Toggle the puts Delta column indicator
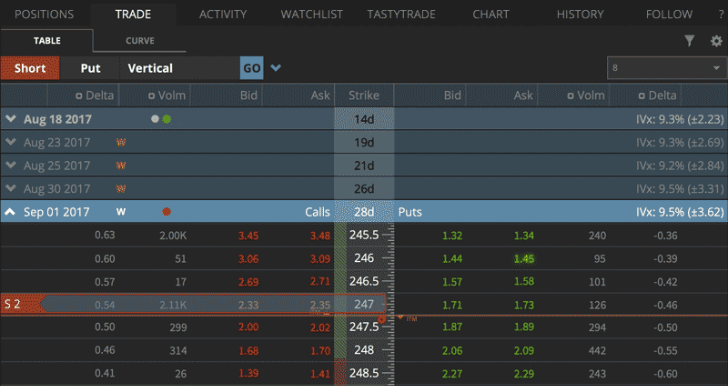 [642, 96]
